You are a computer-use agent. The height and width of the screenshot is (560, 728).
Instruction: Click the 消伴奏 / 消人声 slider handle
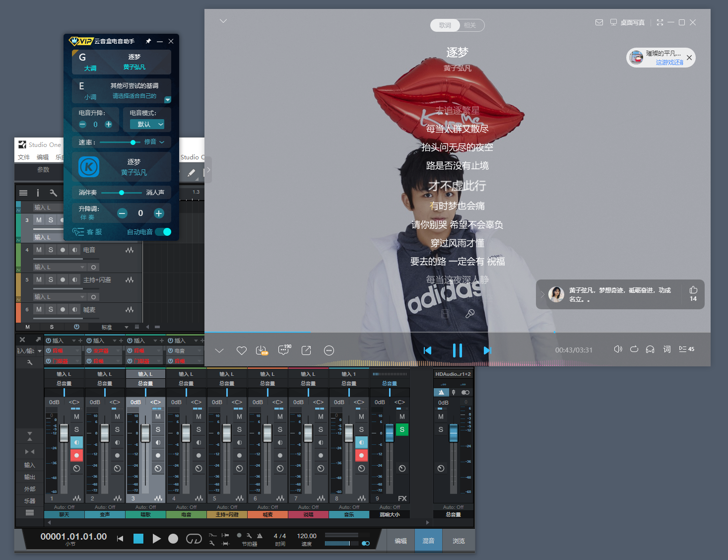click(x=122, y=193)
